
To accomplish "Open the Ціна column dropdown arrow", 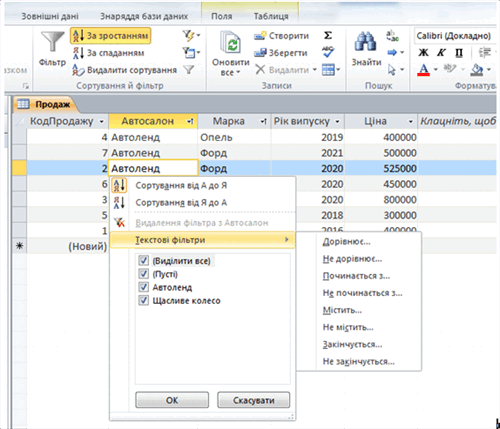I will coord(411,122).
